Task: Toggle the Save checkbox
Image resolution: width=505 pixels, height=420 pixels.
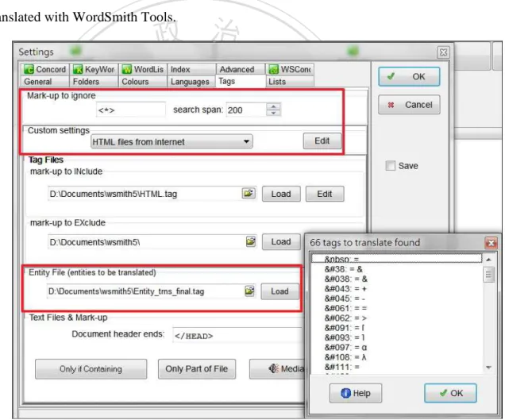Action: pos(391,166)
